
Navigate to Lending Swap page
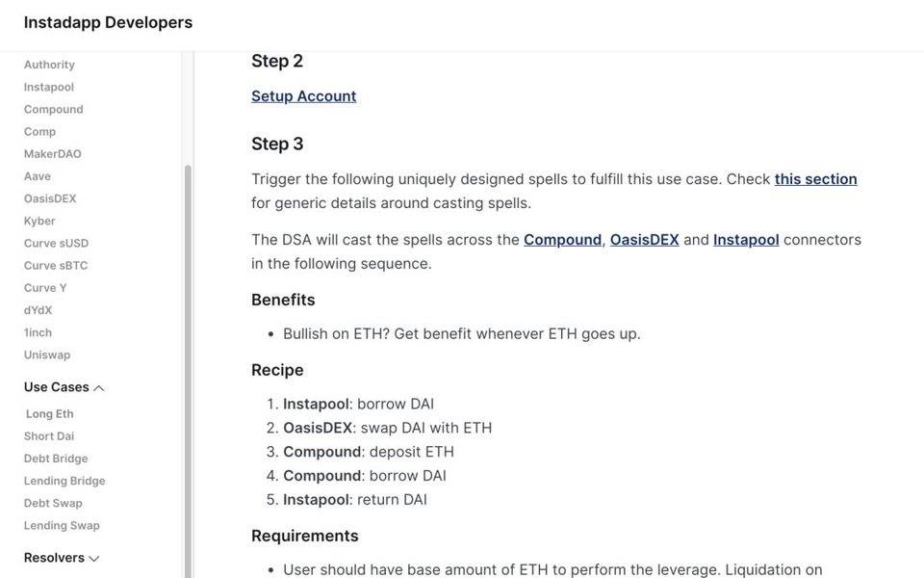point(62,526)
